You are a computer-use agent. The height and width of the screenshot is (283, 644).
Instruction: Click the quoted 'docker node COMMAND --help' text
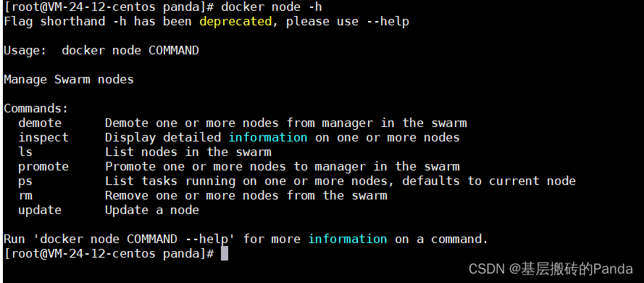120,239
